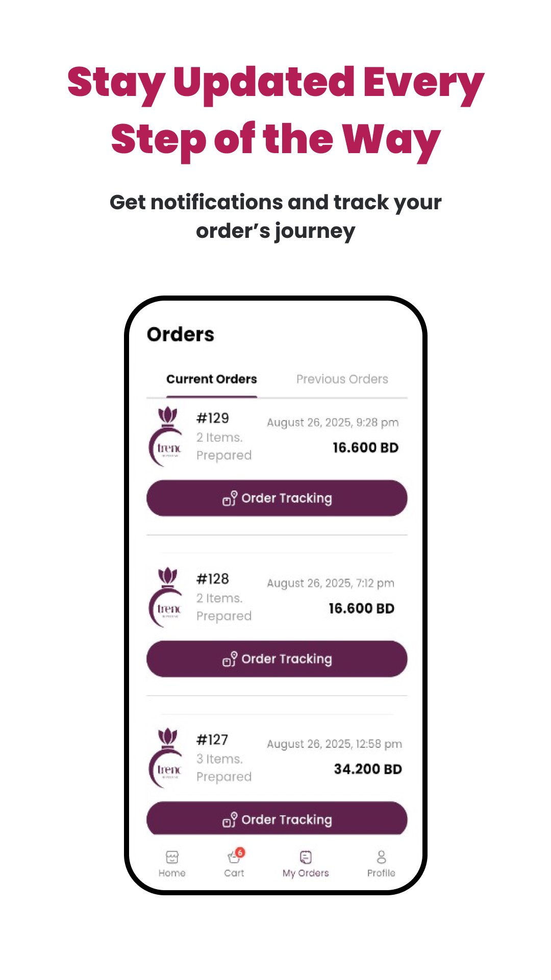Tap the Orders page heading
Screen dimensions: 551x980
coord(181,335)
